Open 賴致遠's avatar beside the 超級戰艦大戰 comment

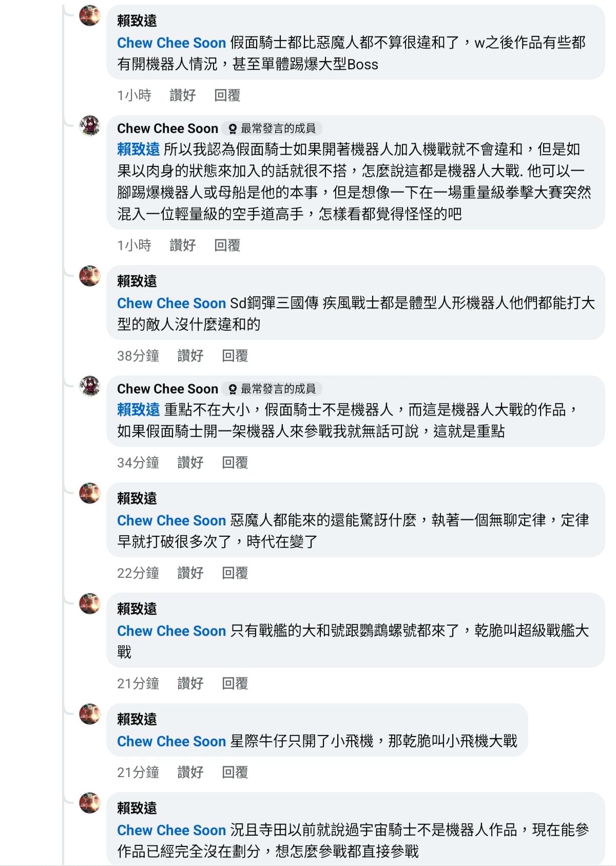(x=90, y=604)
